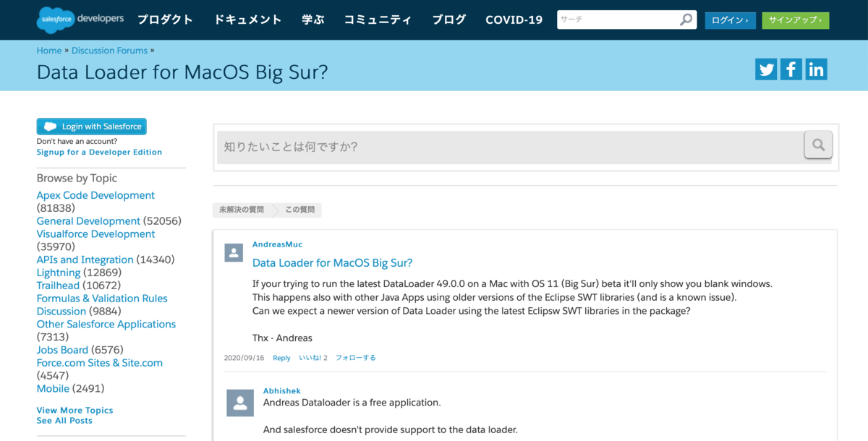Share the thread on Facebook
868x441 pixels.
(791, 69)
